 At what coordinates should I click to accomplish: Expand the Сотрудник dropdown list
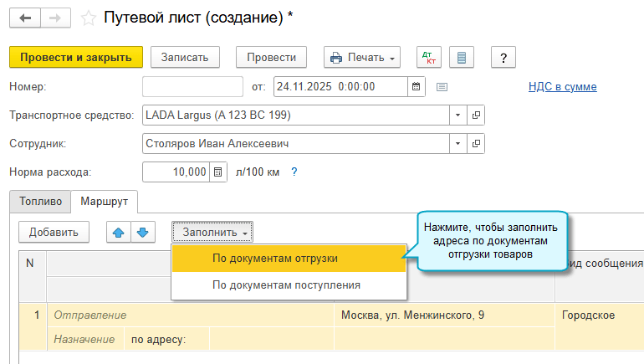click(457, 143)
